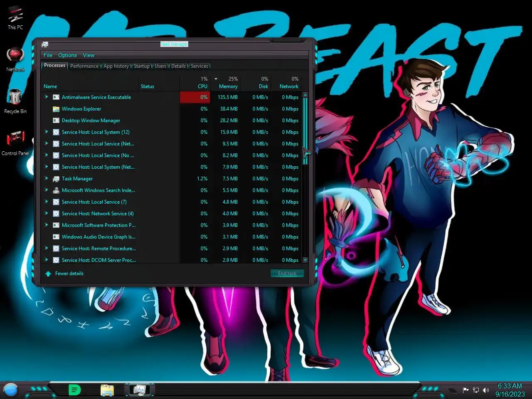Sort by the Network column header
The width and height of the screenshot is (532, 399).
(286, 83)
